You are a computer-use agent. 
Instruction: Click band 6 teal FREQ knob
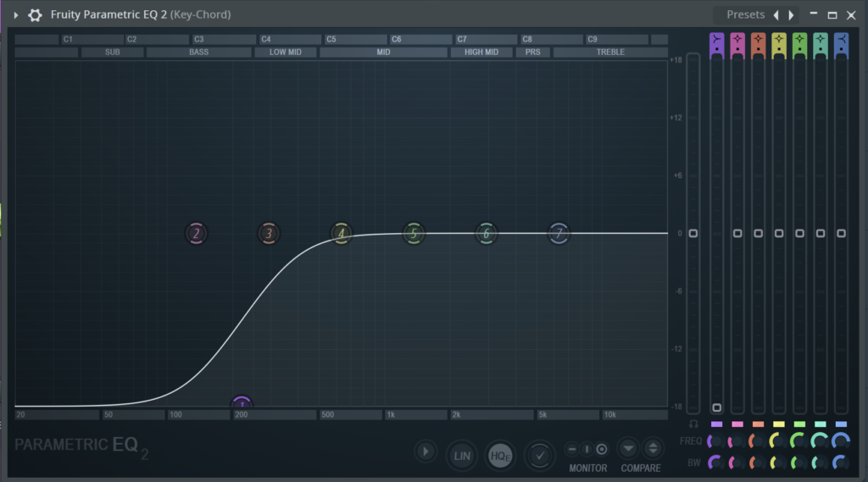[820, 441]
